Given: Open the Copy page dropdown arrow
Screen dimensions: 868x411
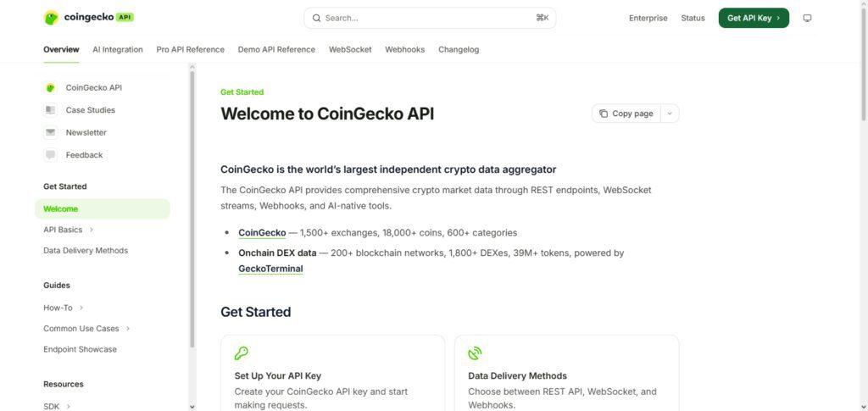Looking at the screenshot, I should click(670, 114).
